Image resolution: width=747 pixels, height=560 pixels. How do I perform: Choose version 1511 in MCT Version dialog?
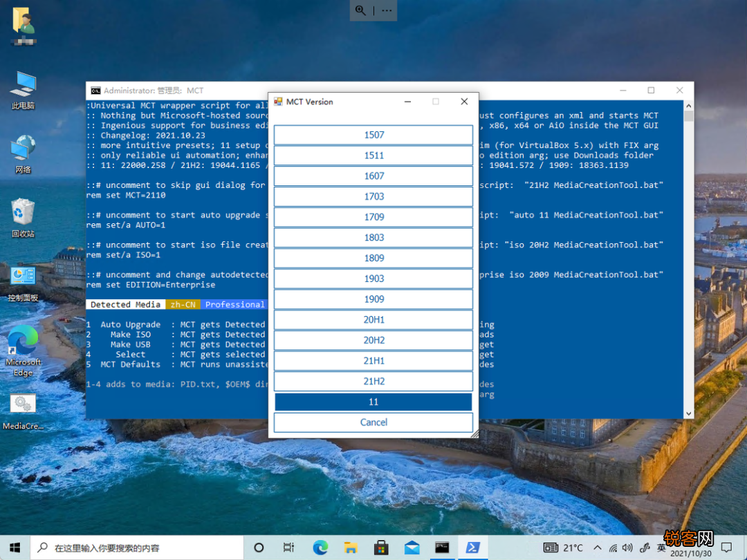pyautogui.click(x=373, y=156)
